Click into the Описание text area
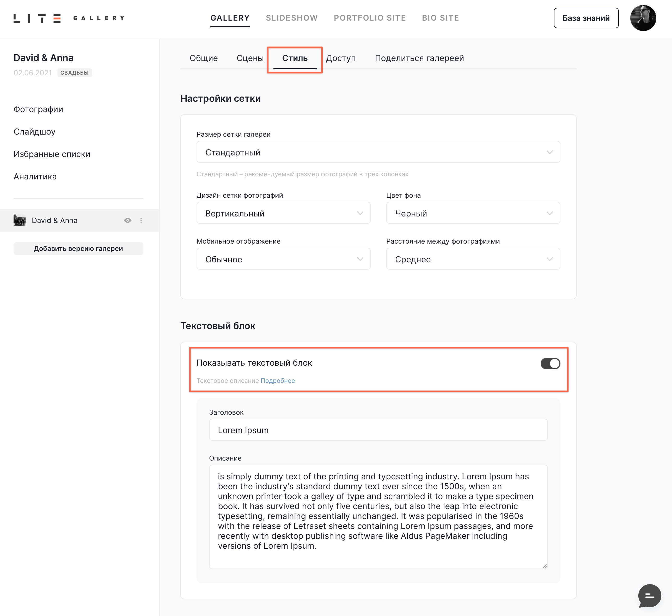 (378, 517)
